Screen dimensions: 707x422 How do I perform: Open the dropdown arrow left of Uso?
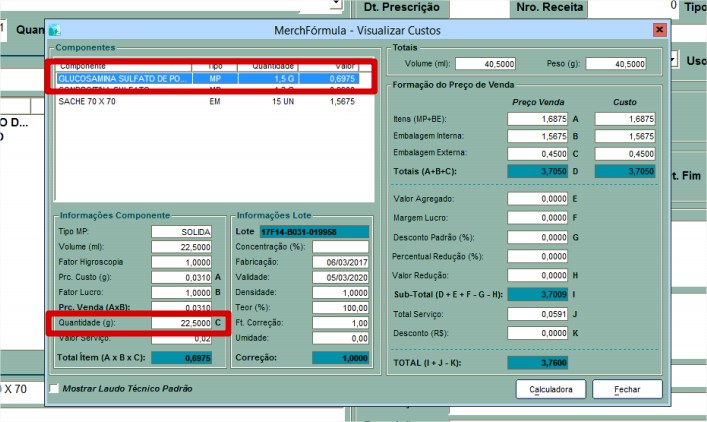click(x=670, y=60)
